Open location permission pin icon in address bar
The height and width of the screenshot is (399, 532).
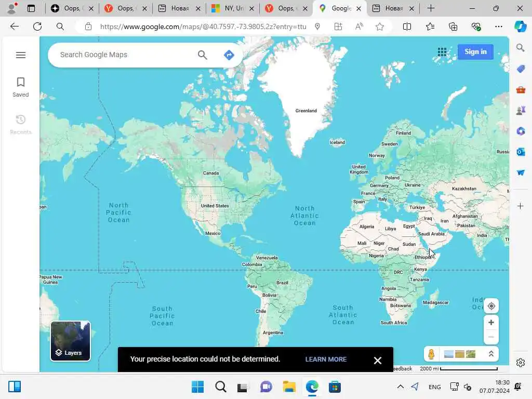click(x=317, y=26)
